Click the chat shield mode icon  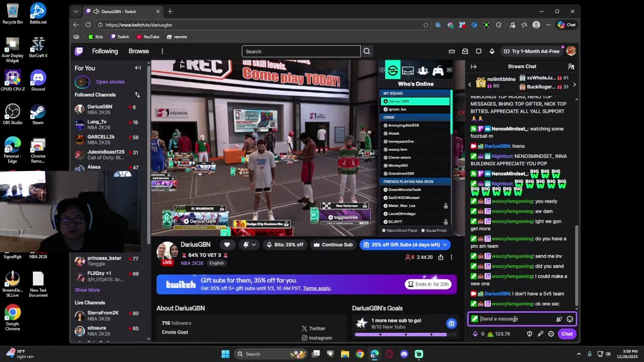(x=529, y=334)
